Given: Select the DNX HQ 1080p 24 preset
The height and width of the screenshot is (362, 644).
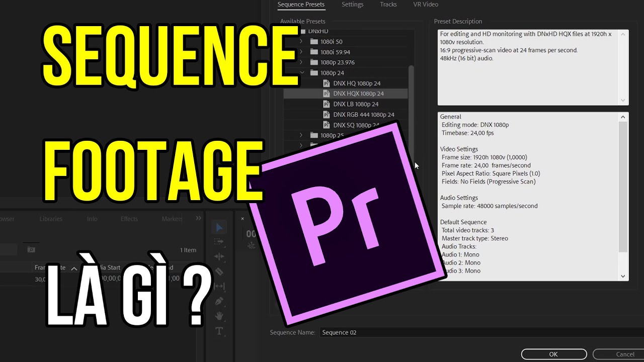Looking at the screenshot, I should tap(357, 83).
